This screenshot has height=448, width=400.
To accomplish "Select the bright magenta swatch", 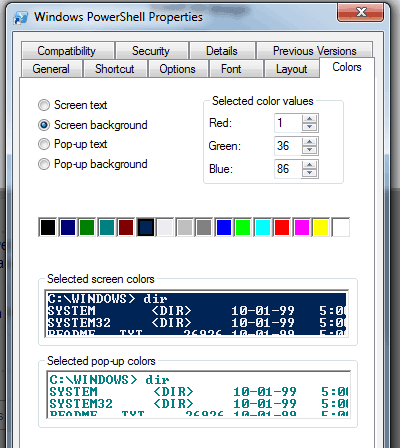I will (302, 227).
